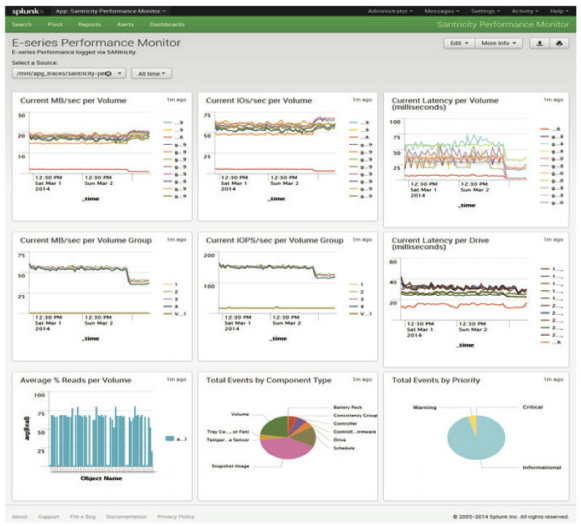581x526 pixels.
Task: Click the Current MB/sec per Volume title
Action: coord(73,101)
